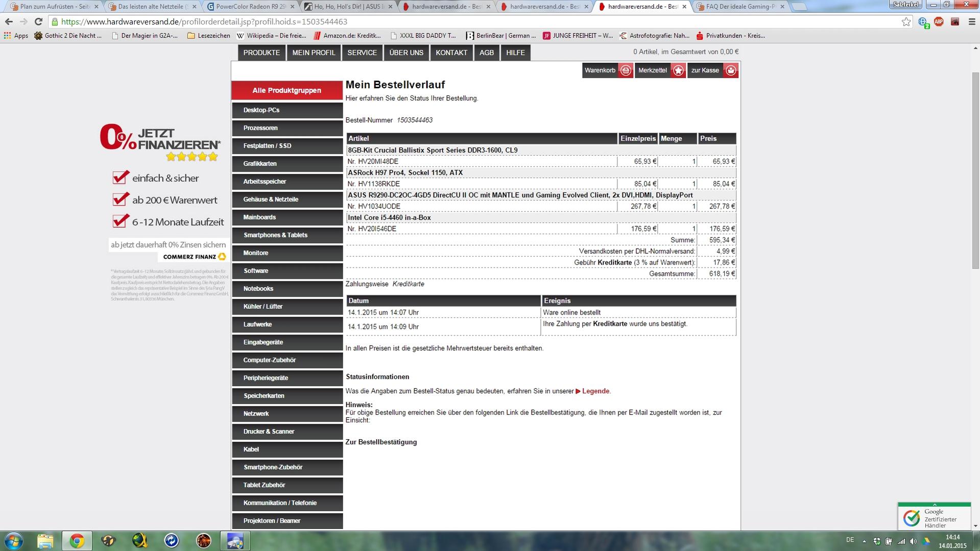The image size is (980, 551).
Task: Open Windows Explorer from the taskbar
Action: (45, 541)
